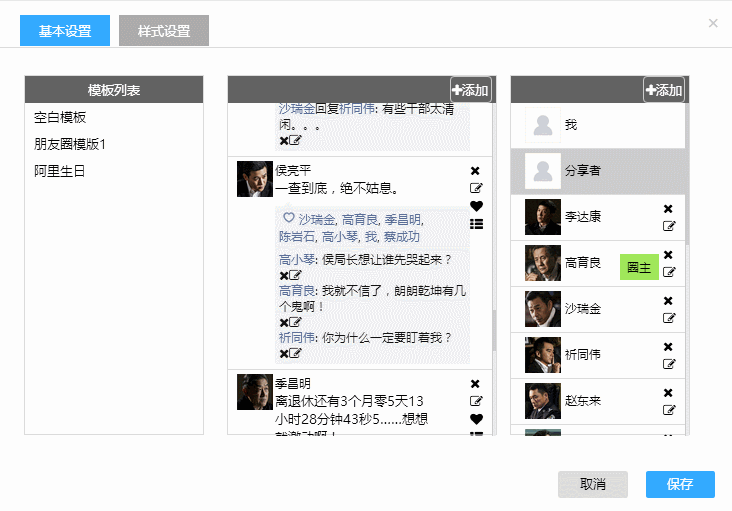The height and width of the screenshot is (511, 732).
Task: Edit member 高育良
Action: pos(669,272)
